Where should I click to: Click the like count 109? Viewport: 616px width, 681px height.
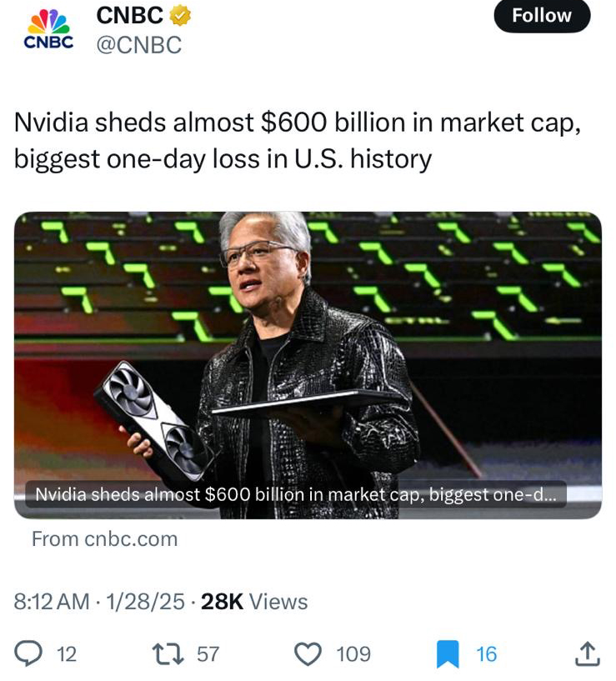(x=353, y=654)
